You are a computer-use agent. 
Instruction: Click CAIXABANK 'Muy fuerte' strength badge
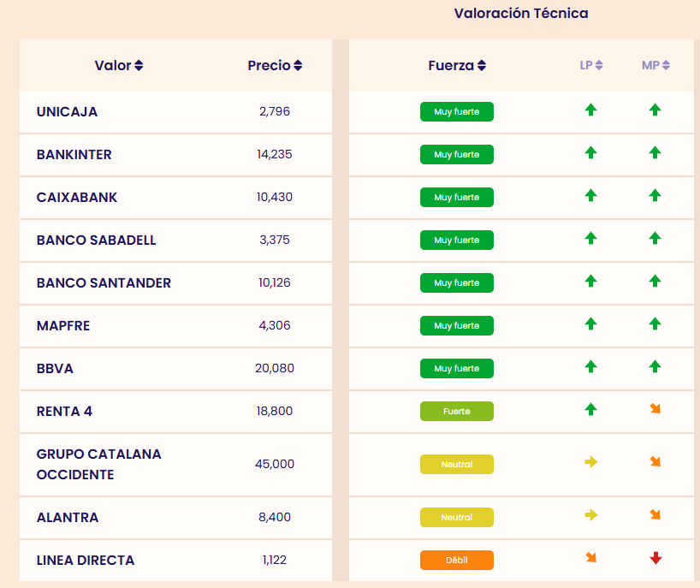coord(457,198)
